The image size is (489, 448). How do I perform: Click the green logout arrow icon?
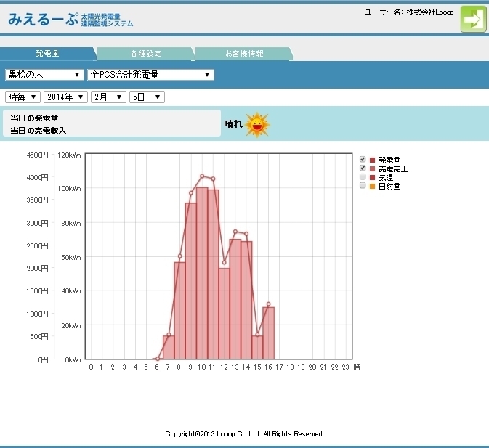click(x=473, y=20)
